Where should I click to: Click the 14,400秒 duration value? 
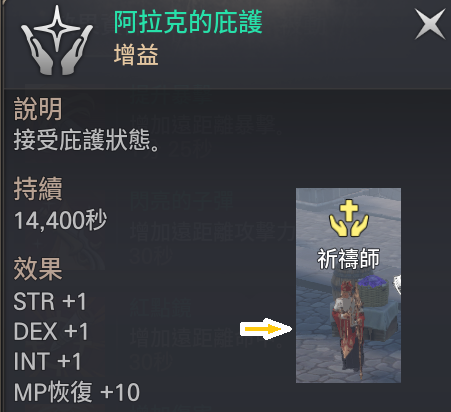60,220
